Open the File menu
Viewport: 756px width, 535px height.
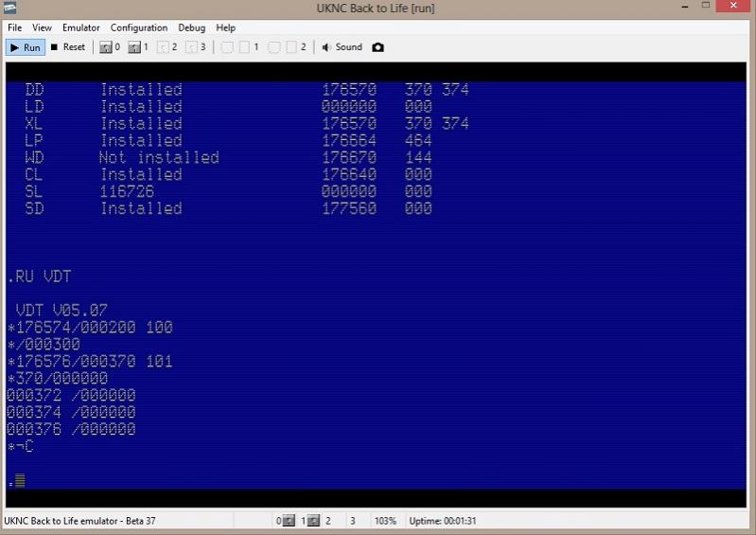[15, 27]
